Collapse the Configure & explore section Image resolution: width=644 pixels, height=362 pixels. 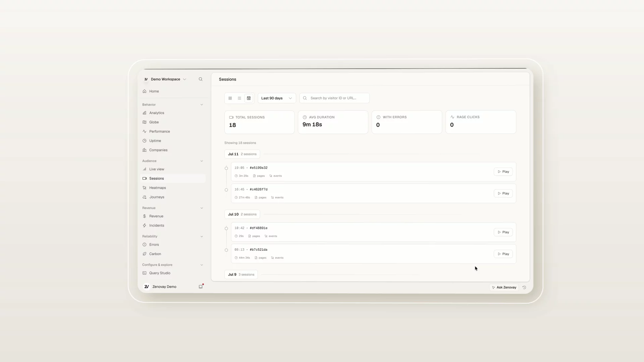(x=202, y=265)
